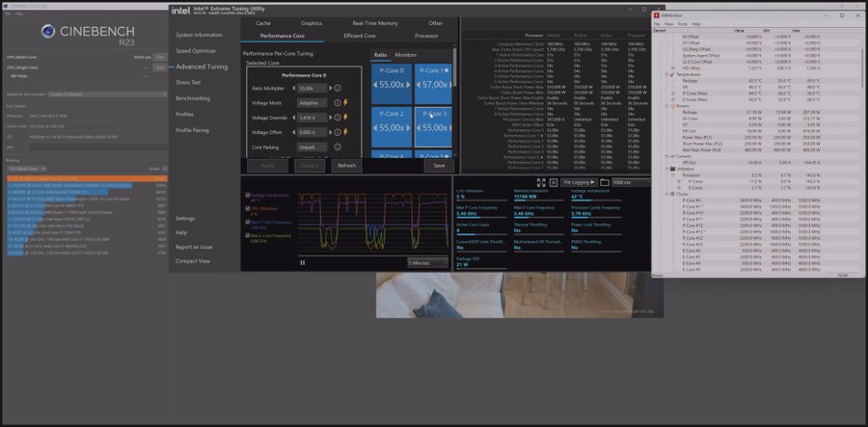
Task: Toggle the Package Temperature graph checkbox
Action: point(247,195)
